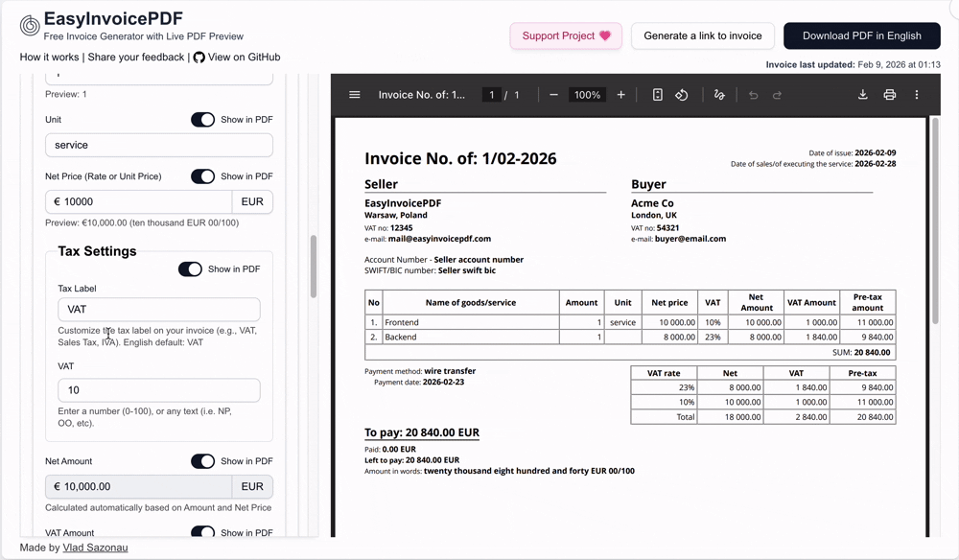Rotate the PDF with the rotate icon

click(x=681, y=95)
